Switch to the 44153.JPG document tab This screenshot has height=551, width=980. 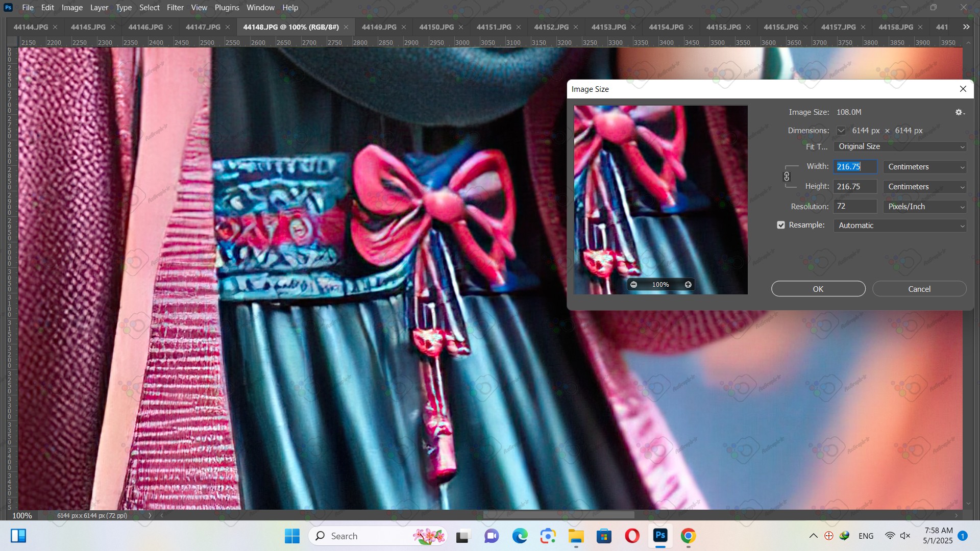point(609,27)
